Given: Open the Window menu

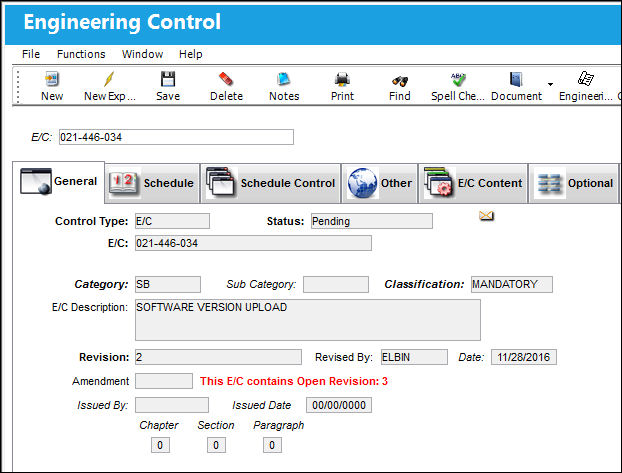Looking at the screenshot, I should [142, 54].
